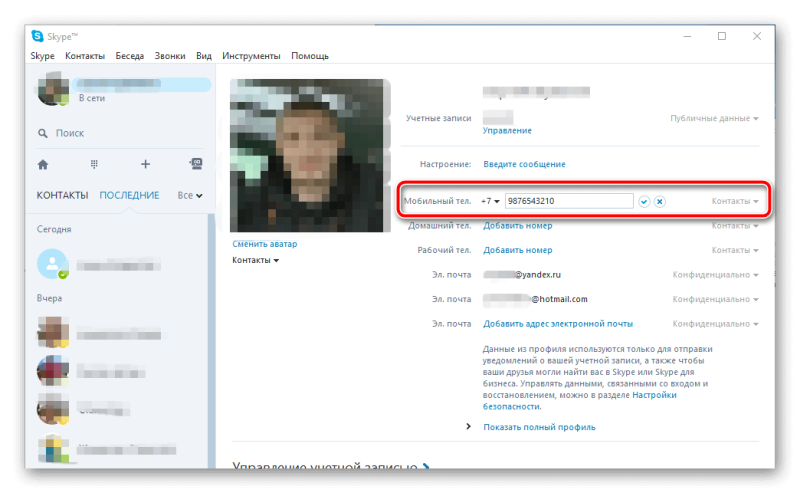This screenshot has height=493, width=800.
Task: Click the search magnifier icon
Action: click(43, 133)
